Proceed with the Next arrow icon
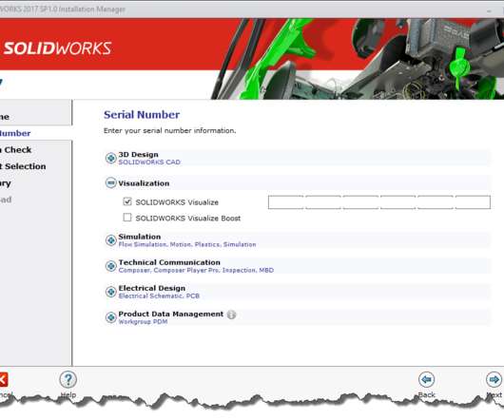The width and height of the screenshot is (504, 420). (494, 379)
